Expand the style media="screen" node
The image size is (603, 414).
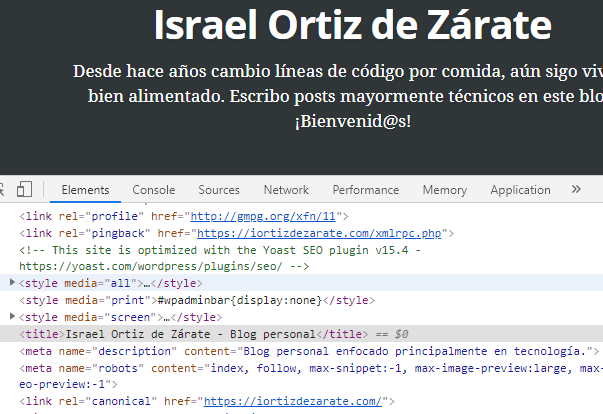(x=13, y=316)
